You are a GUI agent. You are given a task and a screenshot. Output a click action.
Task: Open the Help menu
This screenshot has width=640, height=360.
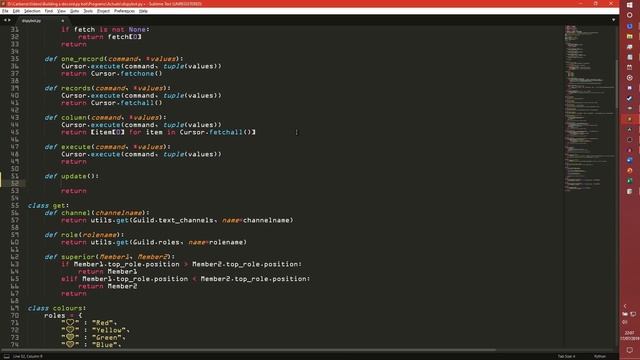tap(143, 11)
